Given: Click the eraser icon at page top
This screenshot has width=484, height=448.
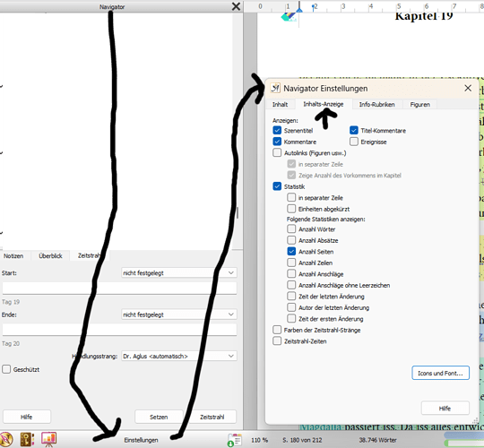Looking at the screenshot, I should (289, 17).
